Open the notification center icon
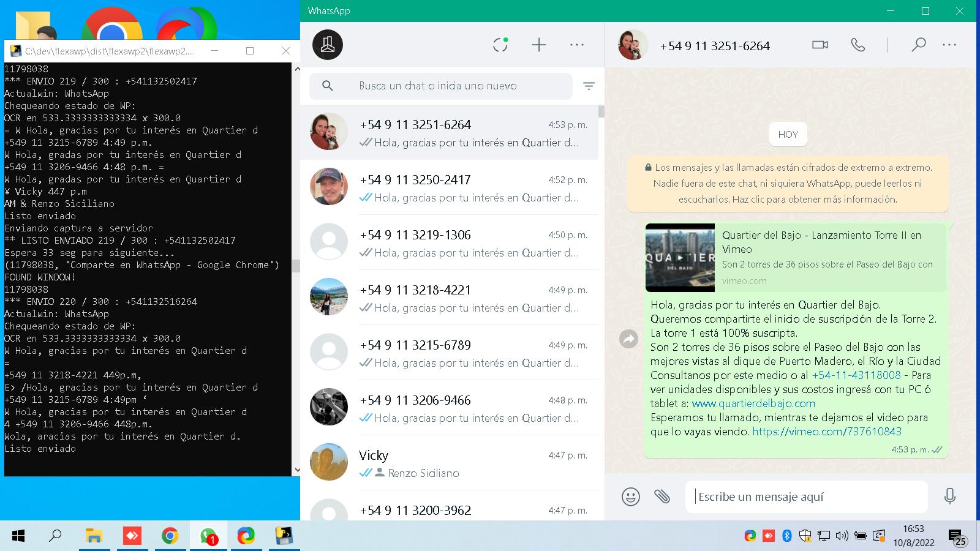 point(957,538)
